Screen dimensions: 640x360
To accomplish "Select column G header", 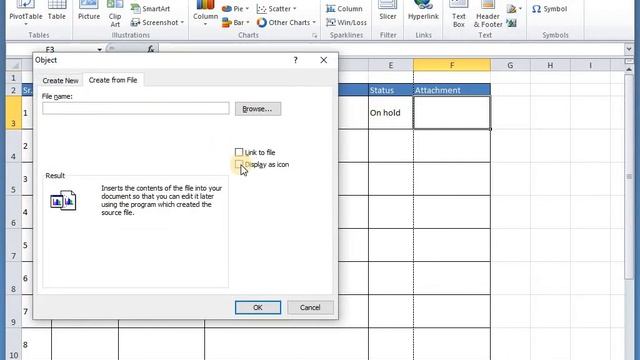I will point(510,65).
